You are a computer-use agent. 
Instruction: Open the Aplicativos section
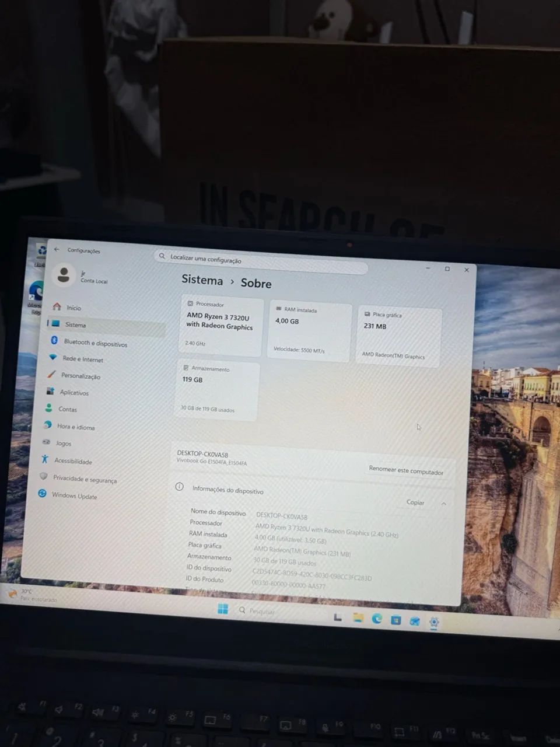pos(74,392)
